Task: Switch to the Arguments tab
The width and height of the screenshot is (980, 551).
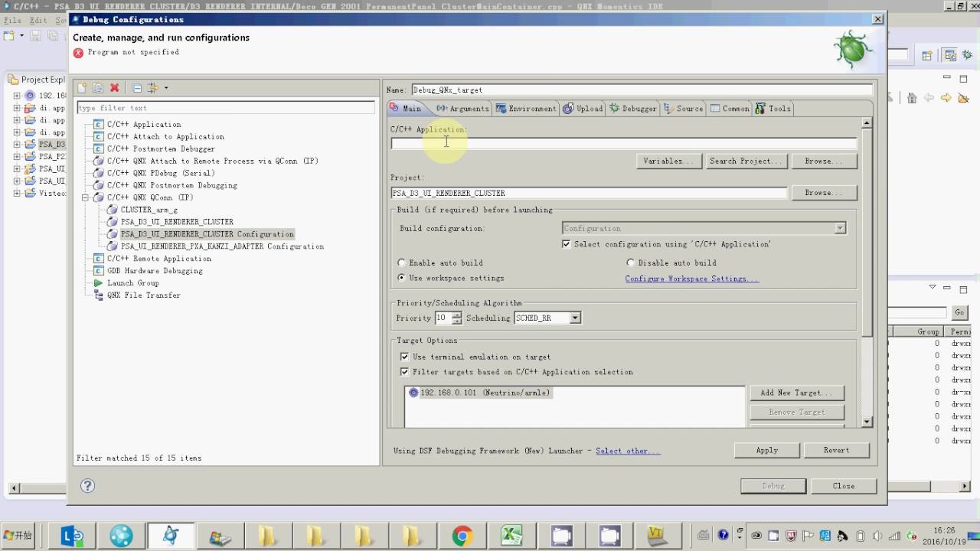Action: pyautogui.click(x=462, y=109)
